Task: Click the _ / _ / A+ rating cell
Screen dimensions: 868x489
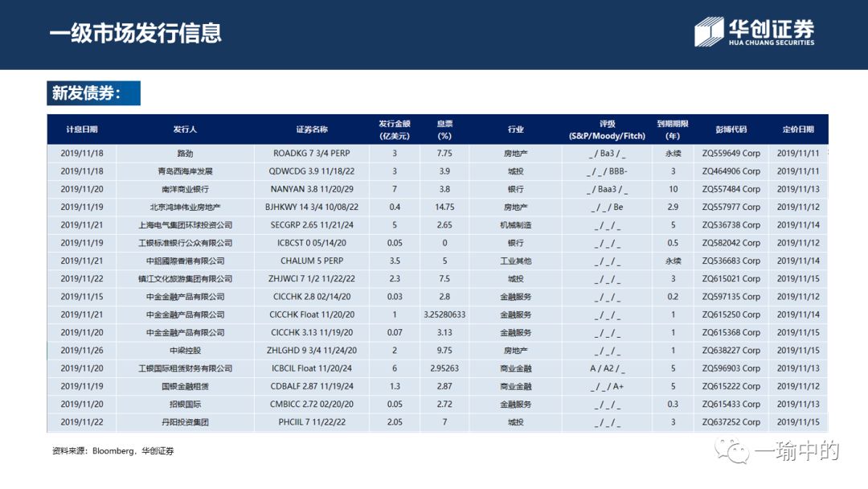Action: coord(608,387)
